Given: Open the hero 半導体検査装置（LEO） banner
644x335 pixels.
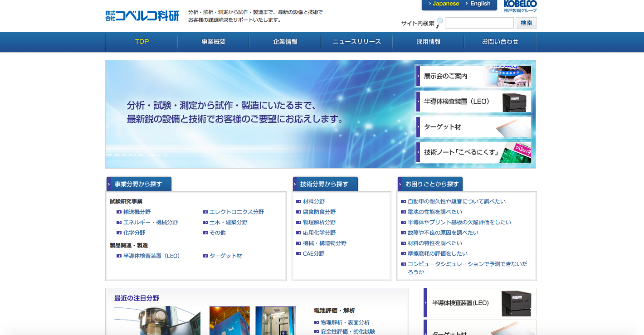Looking at the screenshot, I should (473, 102).
